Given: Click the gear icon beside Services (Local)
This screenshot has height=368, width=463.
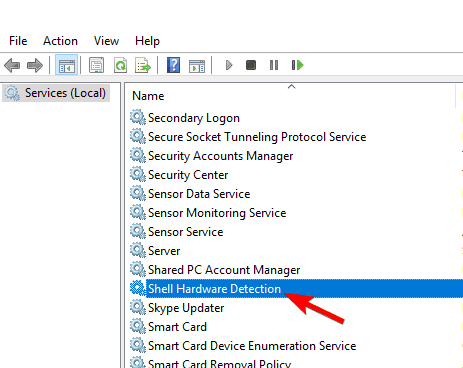Looking at the screenshot, I should [x=12, y=93].
